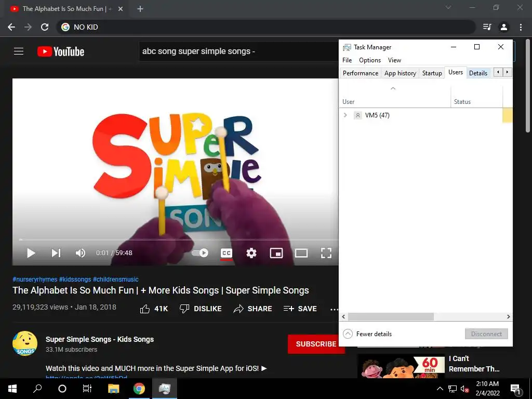
Task: Open Windows taskbar search
Action: click(x=37, y=389)
